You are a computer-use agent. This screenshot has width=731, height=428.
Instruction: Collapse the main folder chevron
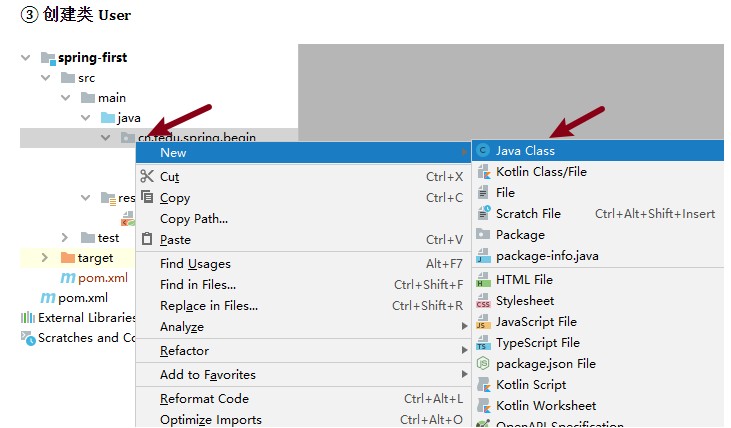tap(66, 97)
